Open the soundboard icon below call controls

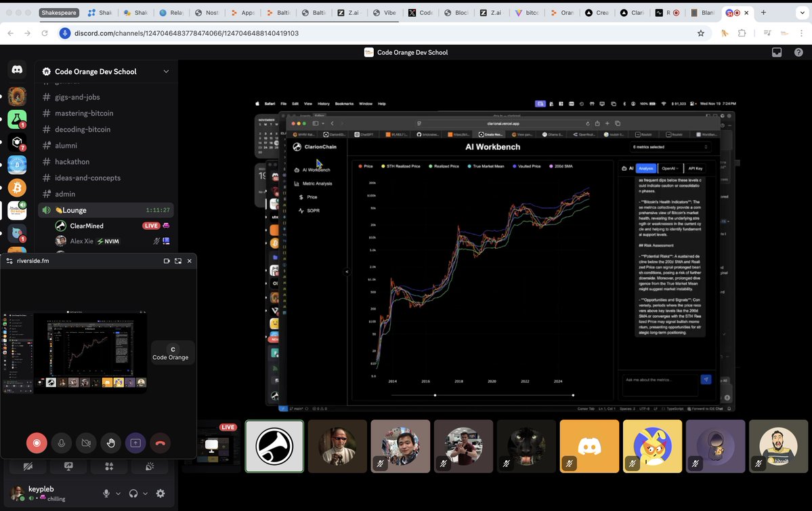149,466
